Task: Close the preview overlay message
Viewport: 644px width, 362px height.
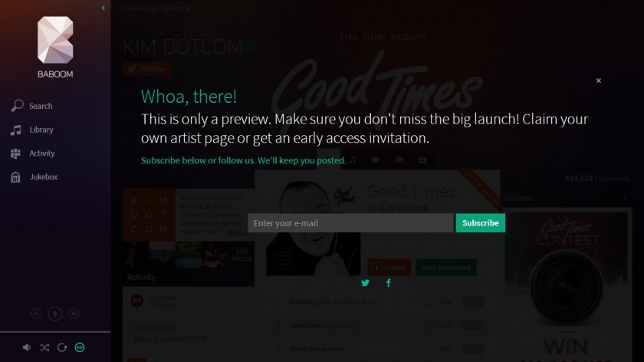Action: (x=599, y=81)
